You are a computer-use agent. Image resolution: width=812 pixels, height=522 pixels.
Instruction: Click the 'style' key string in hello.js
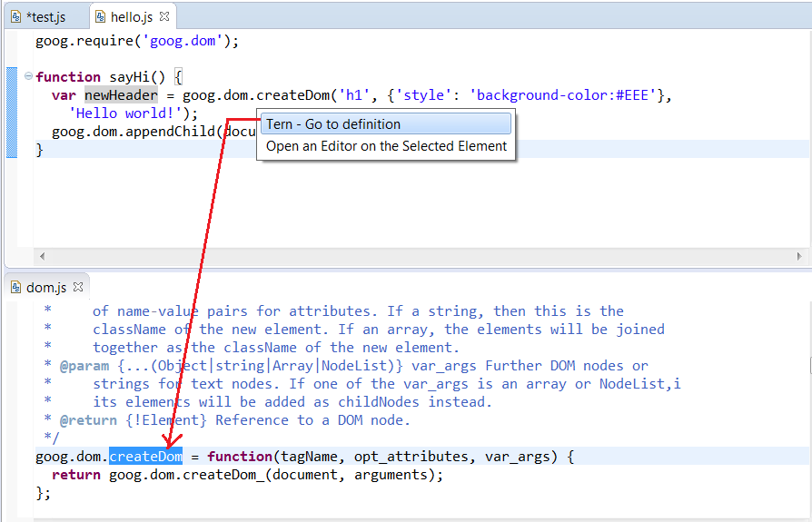tap(423, 95)
